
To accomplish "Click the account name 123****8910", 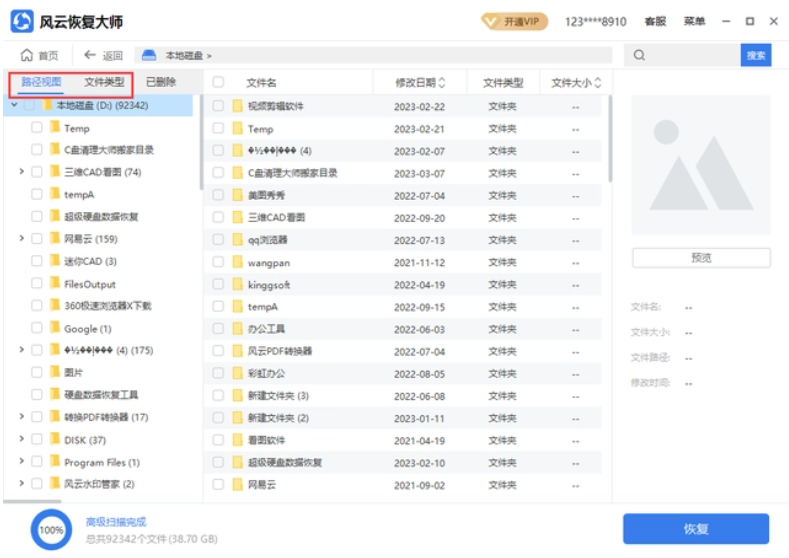I will 595,22.
